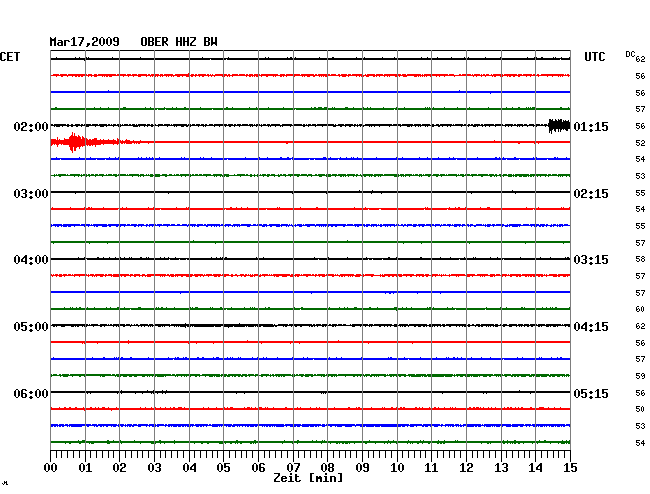Click the "Zeit [min]" axis title
Screen dimensions: 650x494
coord(308,478)
